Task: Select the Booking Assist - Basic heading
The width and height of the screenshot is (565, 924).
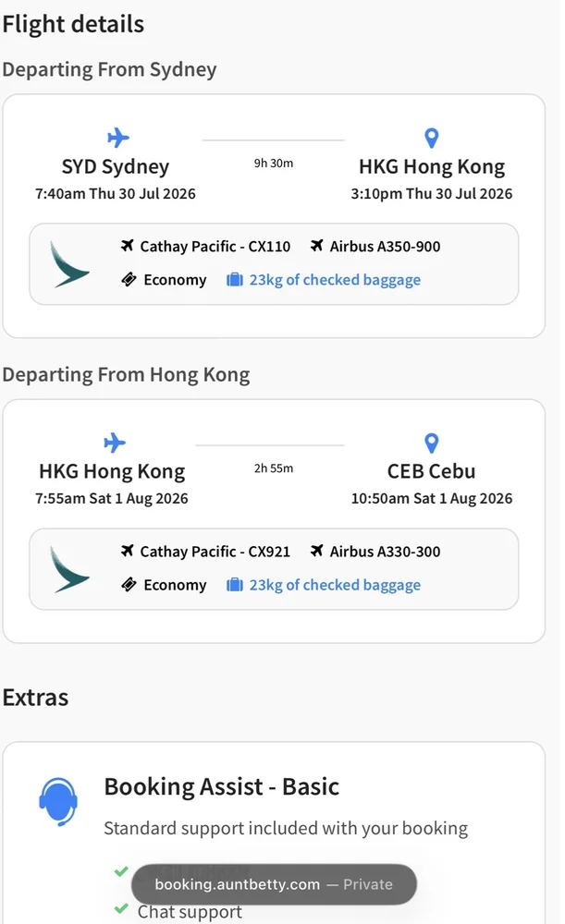Action: (222, 786)
